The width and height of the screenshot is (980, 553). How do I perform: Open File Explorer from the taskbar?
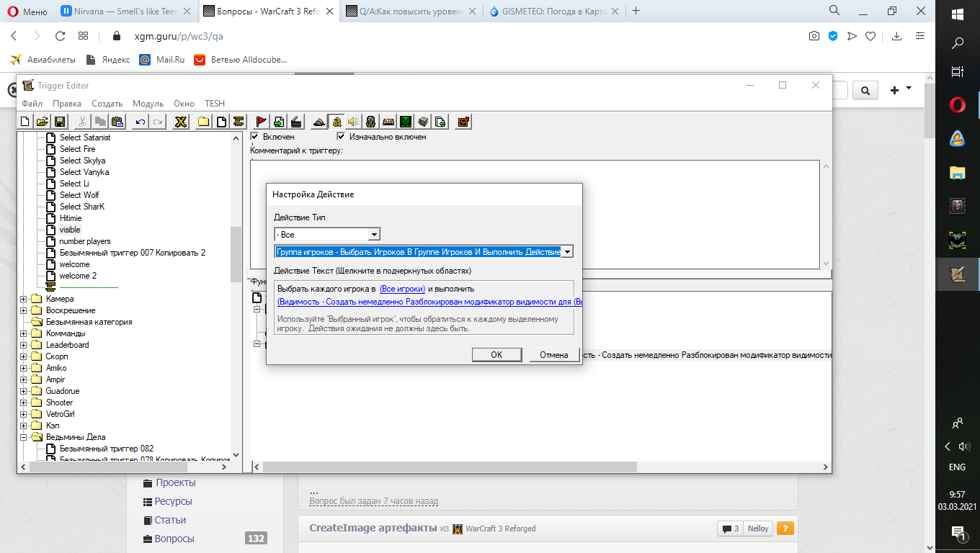[x=958, y=172]
